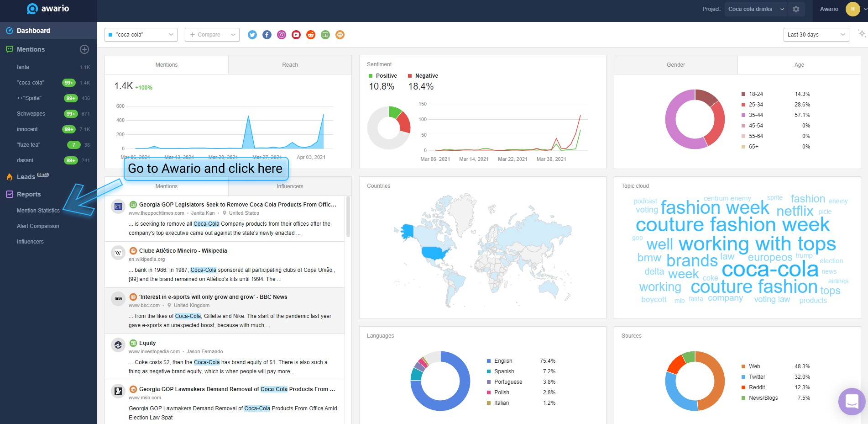The height and width of the screenshot is (424, 868).
Task: Click the MSN source icon
Action: pyautogui.click(x=118, y=391)
